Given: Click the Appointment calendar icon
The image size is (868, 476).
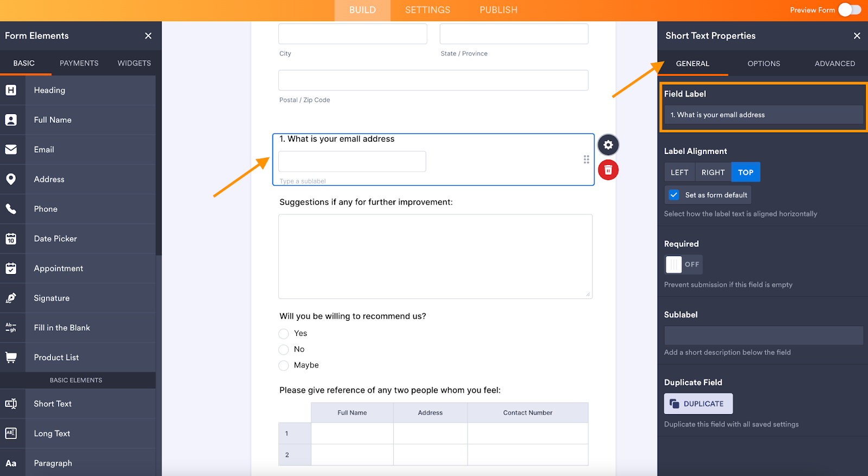Looking at the screenshot, I should [11, 268].
